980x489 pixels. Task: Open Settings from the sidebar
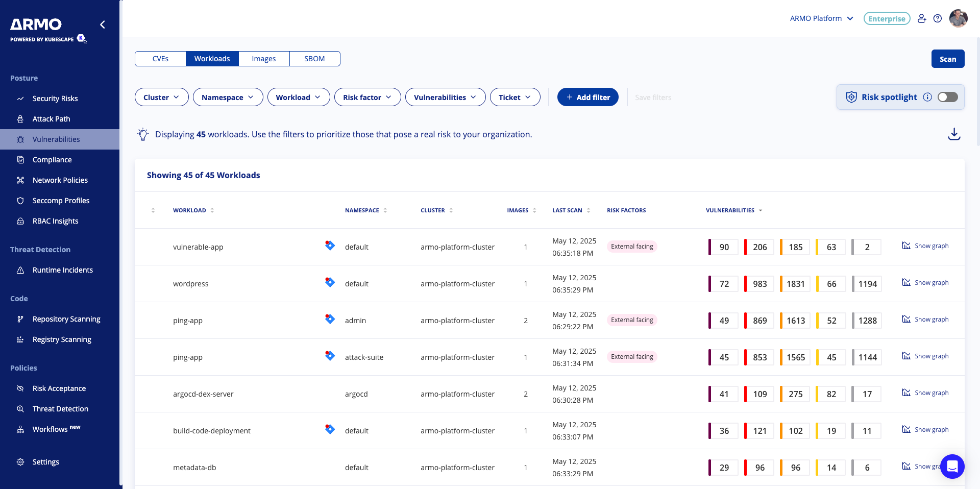pos(60,462)
